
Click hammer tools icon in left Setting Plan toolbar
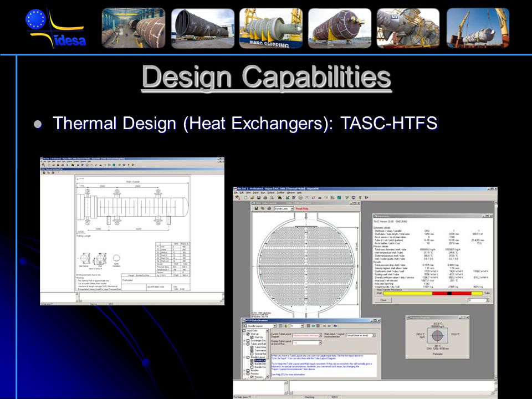point(43,165)
